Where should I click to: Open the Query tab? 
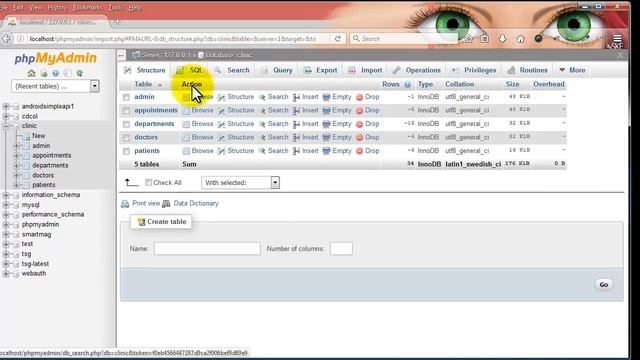[x=277, y=70]
